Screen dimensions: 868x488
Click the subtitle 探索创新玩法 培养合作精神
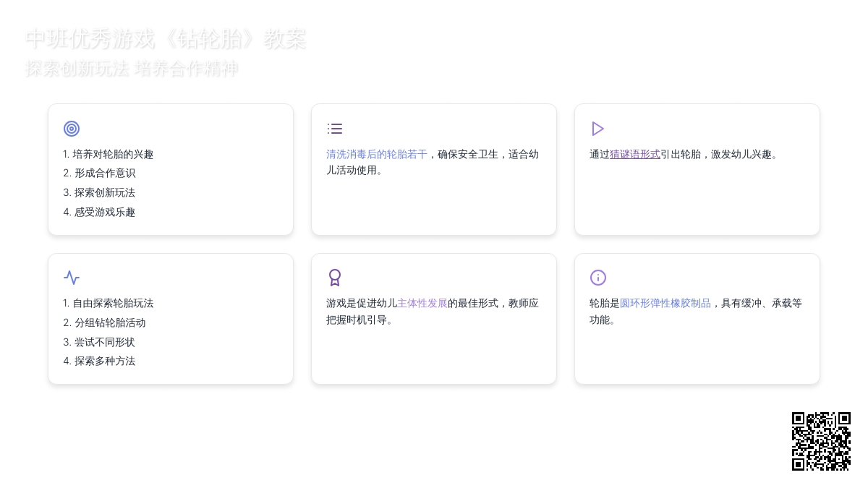[132, 69]
